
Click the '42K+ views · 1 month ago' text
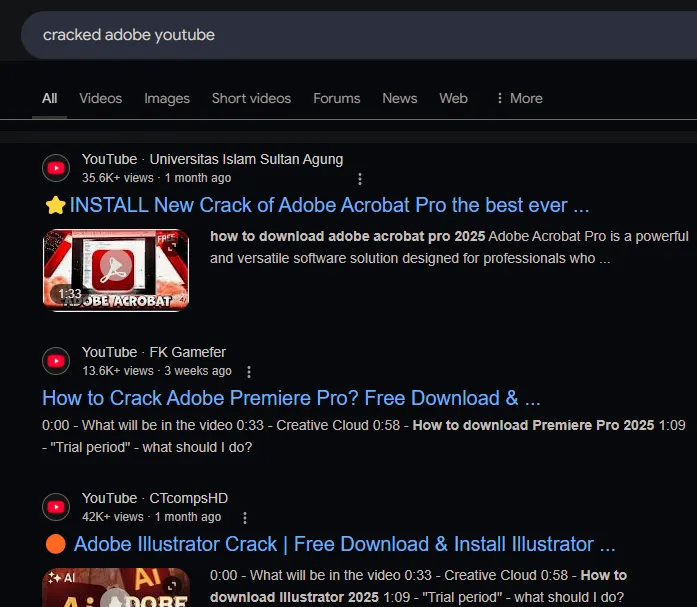(x=152, y=517)
